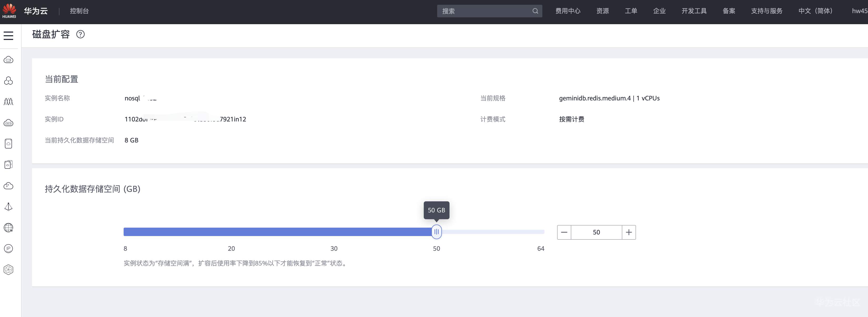This screenshot has width=868, height=317.
Task: Open the sidebar IP service icon
Action: point(8,249)
